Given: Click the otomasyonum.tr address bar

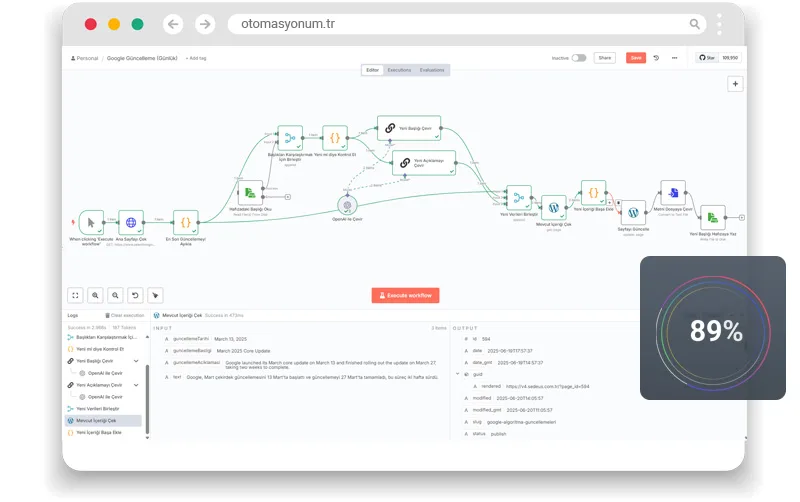Looking at the screenshot, I should pos(467,24).
